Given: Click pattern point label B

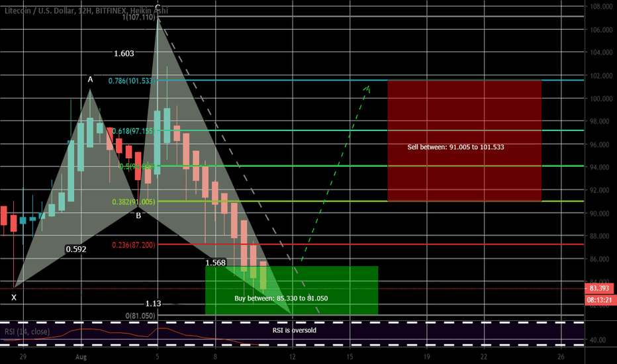Looking at the screenshot, I should tap(138, 216).
